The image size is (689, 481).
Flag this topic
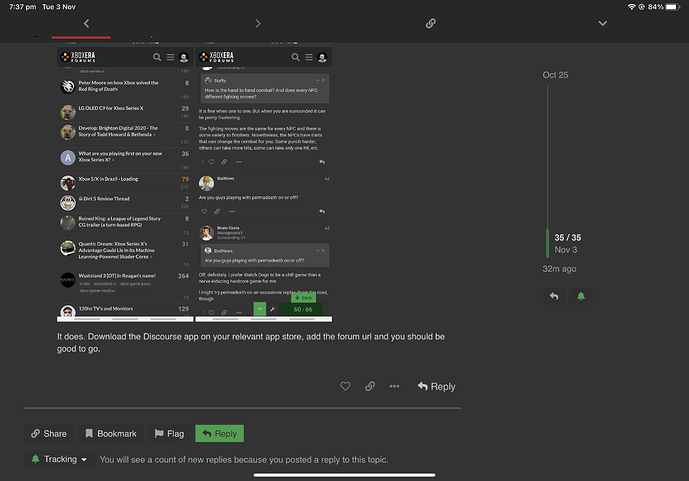pos(169,434)
